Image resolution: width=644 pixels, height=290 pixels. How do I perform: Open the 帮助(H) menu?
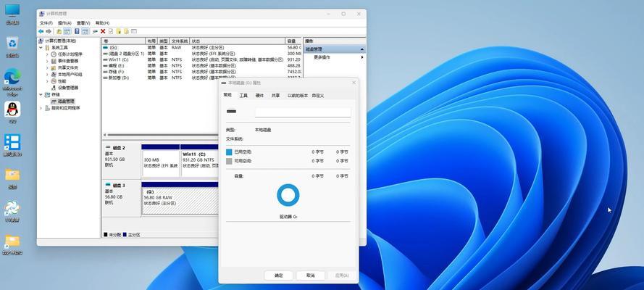point(102,23)
